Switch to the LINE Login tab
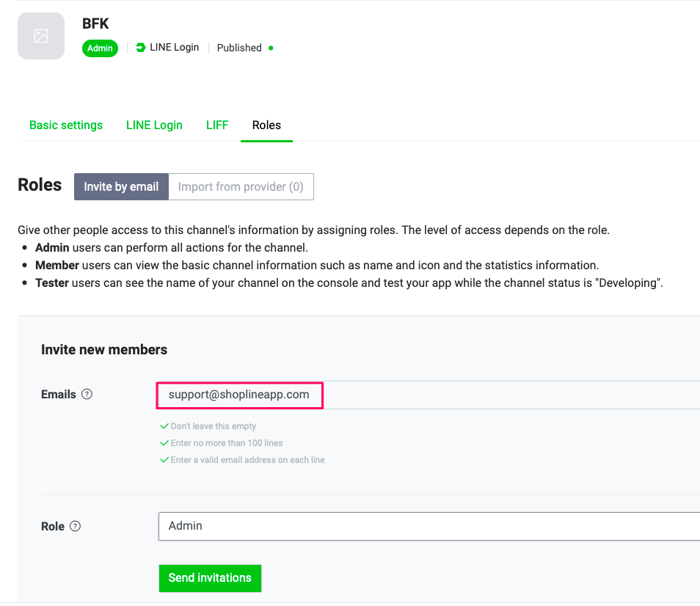 tap(155, 125)
